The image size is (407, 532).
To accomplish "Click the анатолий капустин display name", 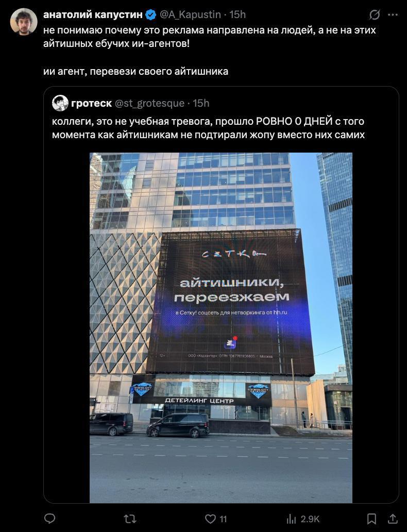I will [93, 14].
